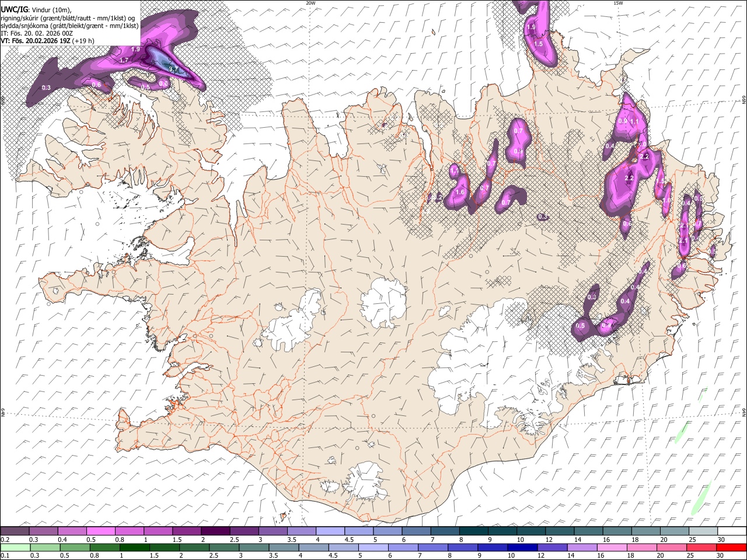
Task: Pick the 3 swatch in the lower legend row
Action: coord(254,547)
